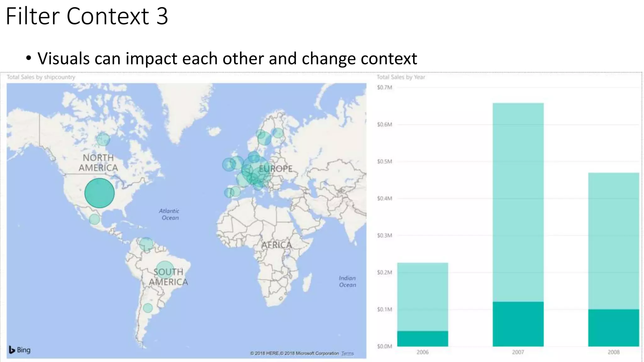Select the 2007 axis label
Screen dimensions: 644x362
(518, 352)
